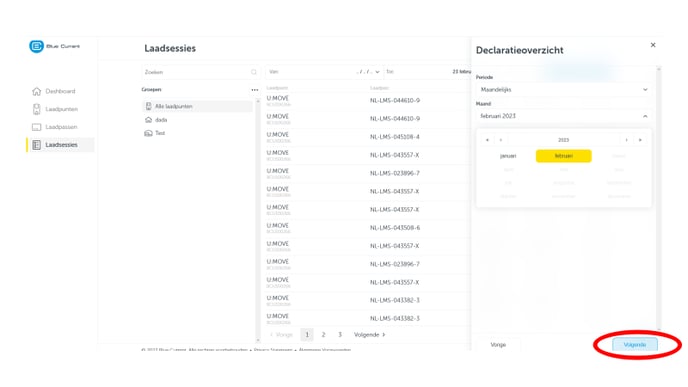688x387 pixels.
Task: Select the Test group icon
Action: 148,133
